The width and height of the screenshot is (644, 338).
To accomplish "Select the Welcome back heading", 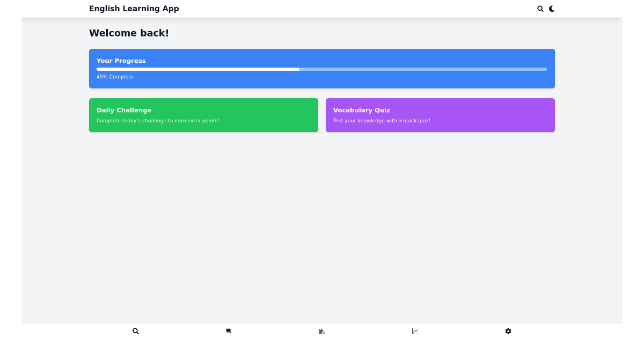I will pos(129,33).
